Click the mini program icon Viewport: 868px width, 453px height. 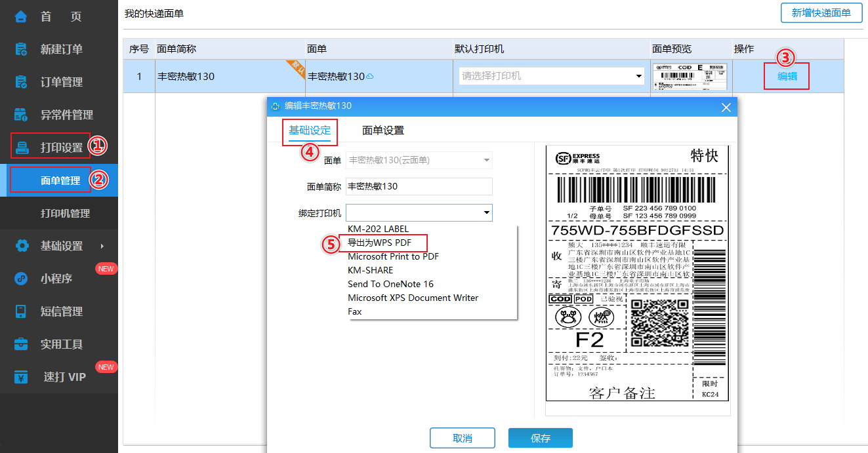(x=22, y=279)
